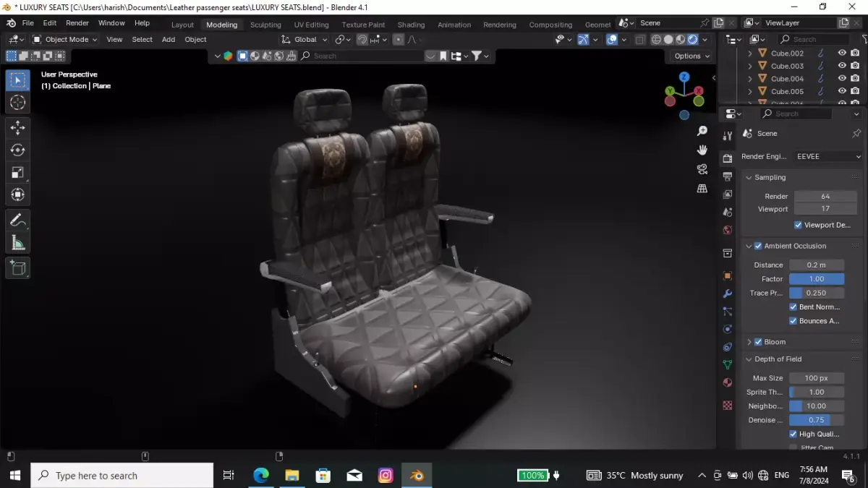The width and height of the screenshot is (868, 488).
Task: Open the Render properties tab
Action: [x=728, y=158]
